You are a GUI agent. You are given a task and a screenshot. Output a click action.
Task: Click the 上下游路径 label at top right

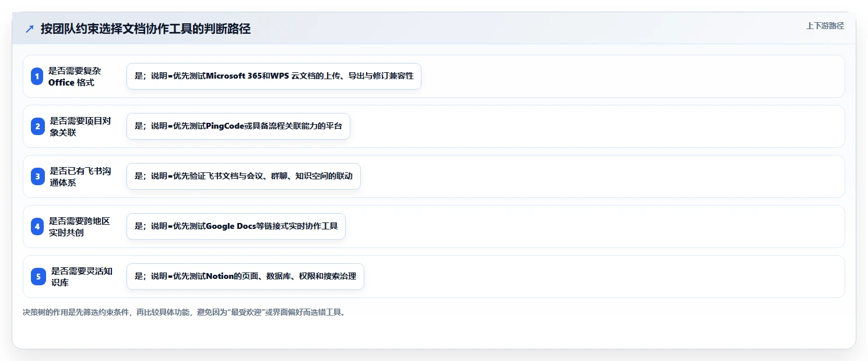(825, 26)
